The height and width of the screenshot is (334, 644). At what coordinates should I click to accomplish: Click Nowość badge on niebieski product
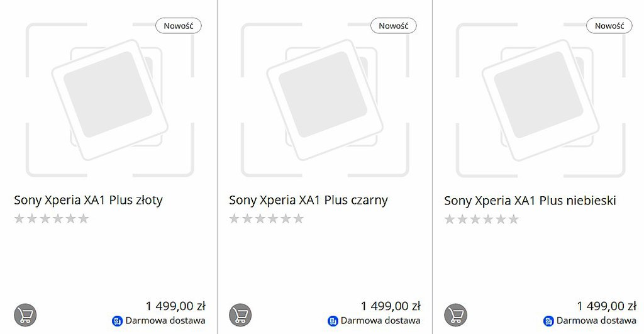click(x=609, y=26)
